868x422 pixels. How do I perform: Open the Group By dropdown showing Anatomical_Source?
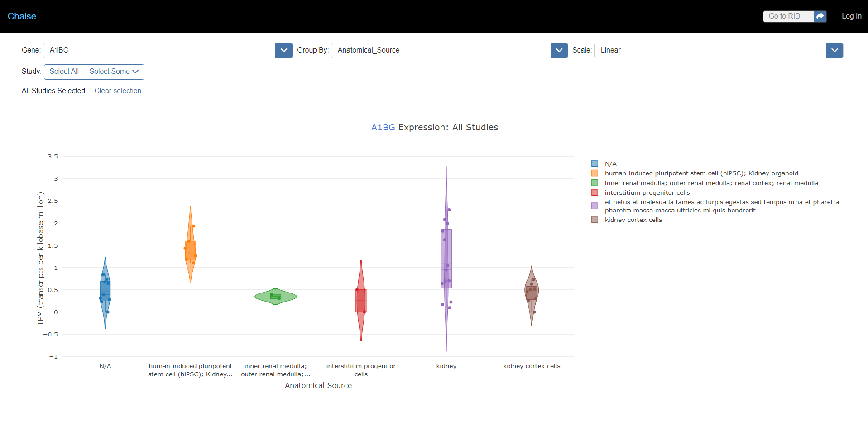[558, 50]
